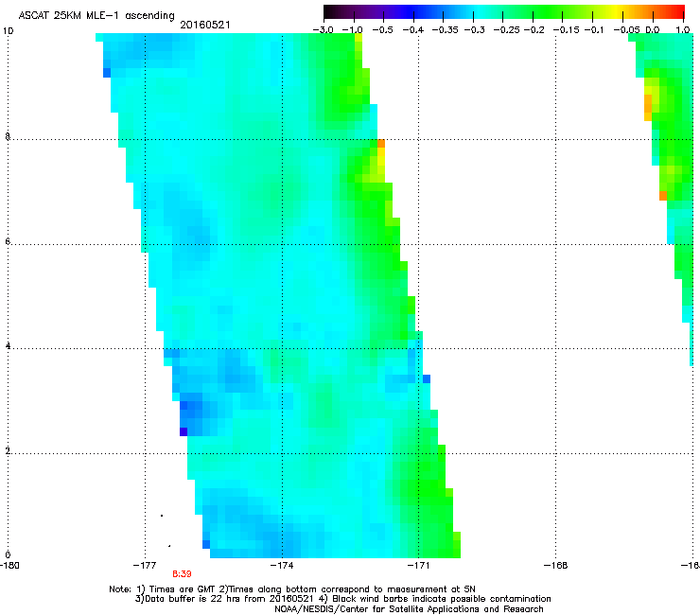Click the colorbar label "-0.5"
700x615 pixels.
[382, 30]
